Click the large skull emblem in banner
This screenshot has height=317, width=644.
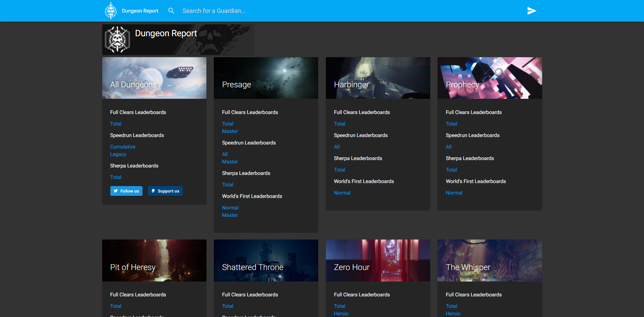click(117, 40)
